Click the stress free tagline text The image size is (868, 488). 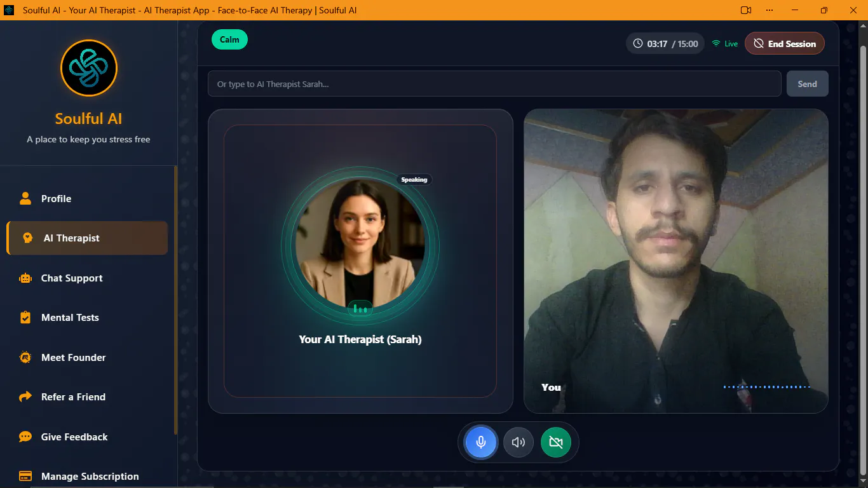click(88, 139)
